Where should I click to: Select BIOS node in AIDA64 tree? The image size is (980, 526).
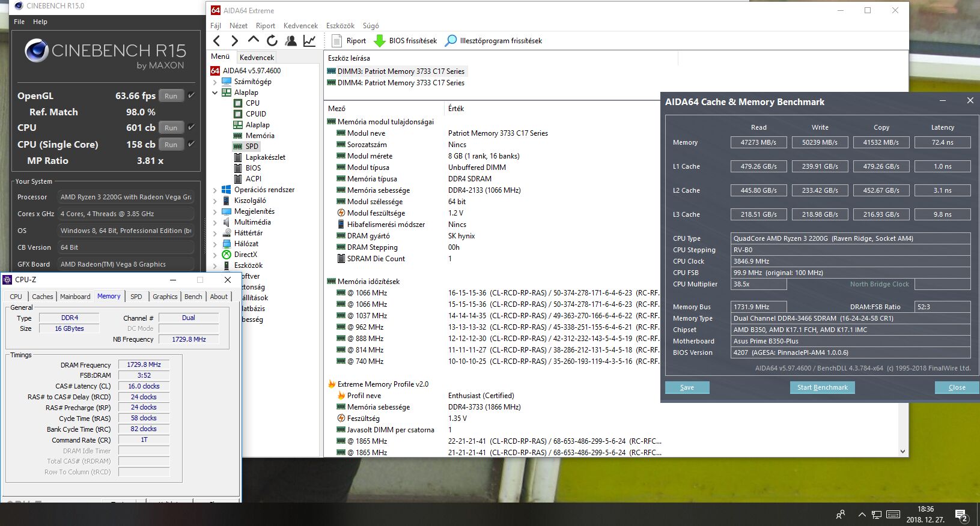253,168
